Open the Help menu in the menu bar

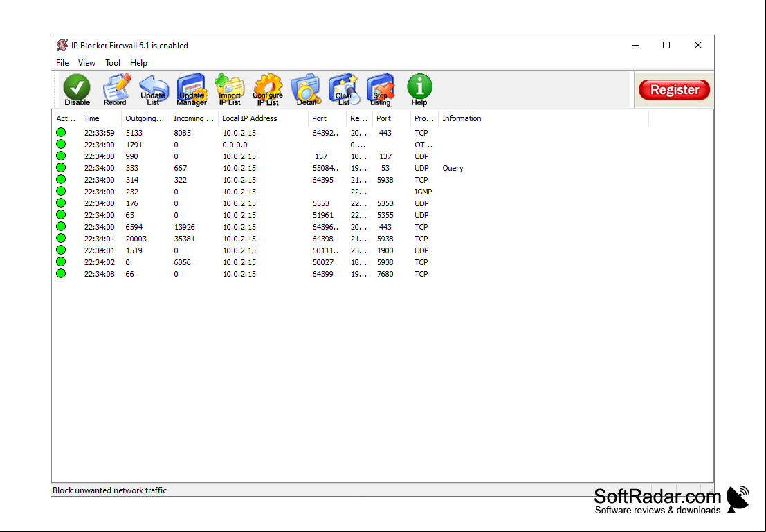coord(138,62)
